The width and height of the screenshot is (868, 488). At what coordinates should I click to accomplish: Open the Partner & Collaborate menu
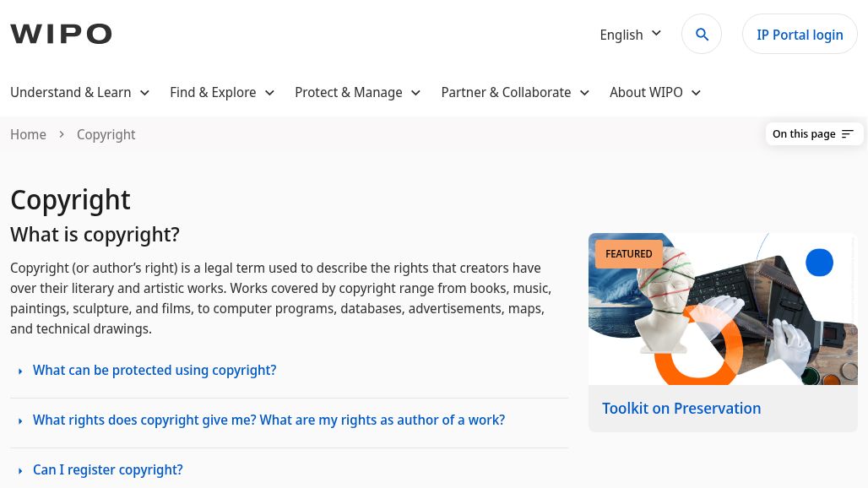tap(514, 93)
